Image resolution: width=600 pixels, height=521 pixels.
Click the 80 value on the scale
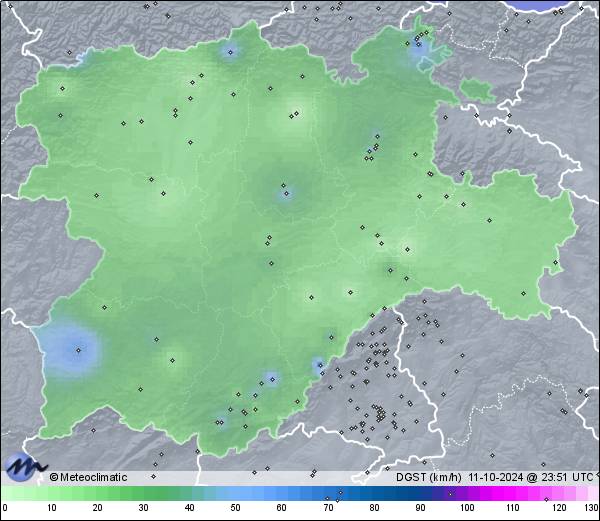(x=374, y=508)
